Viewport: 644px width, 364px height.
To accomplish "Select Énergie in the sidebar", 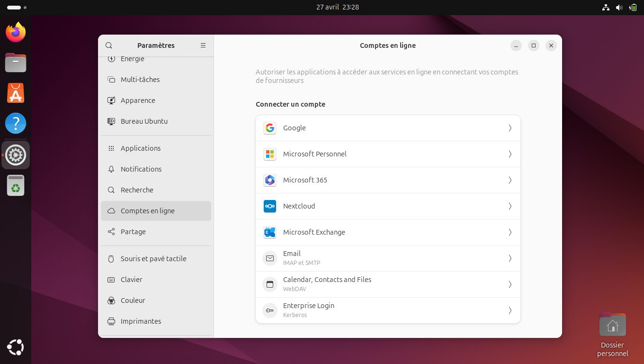I will pos(156,59).
